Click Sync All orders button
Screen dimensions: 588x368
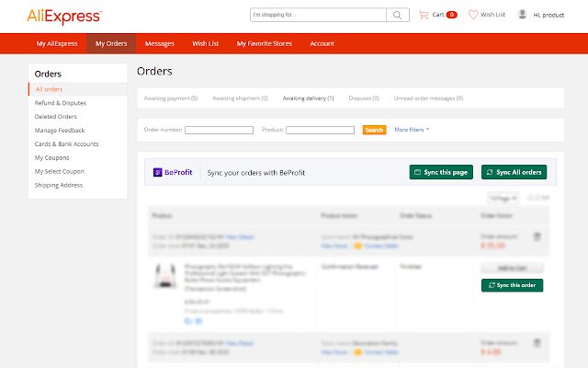pyautogui.click(x=514, y=172)
